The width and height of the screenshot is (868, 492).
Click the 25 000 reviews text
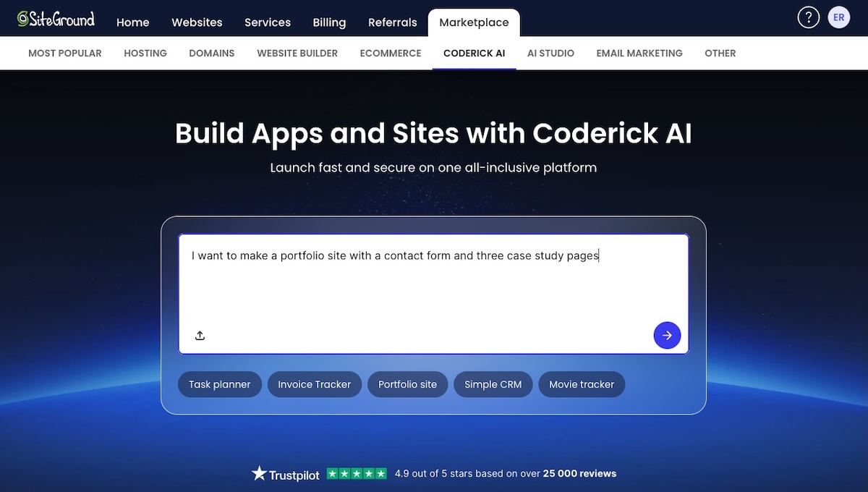580,474
